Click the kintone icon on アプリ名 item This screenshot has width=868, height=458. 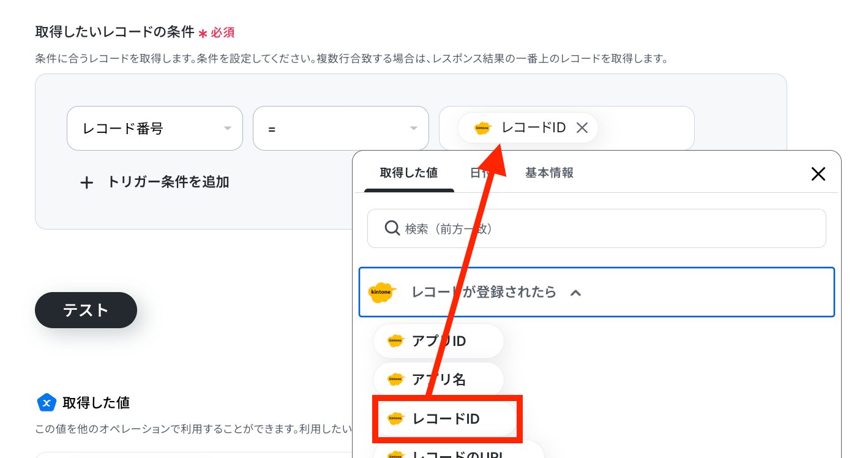[x=396, y=380]
